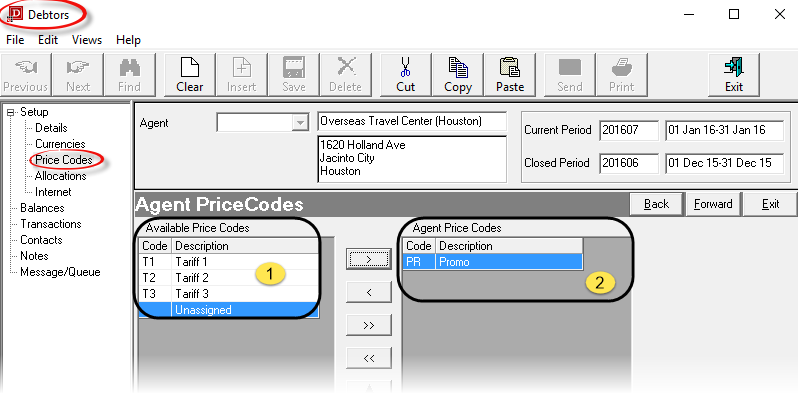Image resolution: width=798 pixels, height=394 pixels.
Task: Click the Cut scissors icon
Action: 405,68
